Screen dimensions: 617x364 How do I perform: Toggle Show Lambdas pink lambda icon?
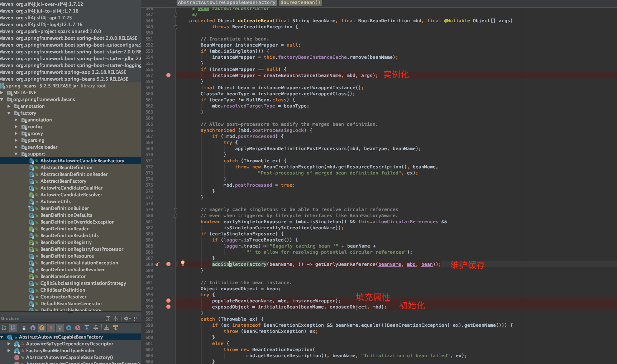click(x=78, y=328)
